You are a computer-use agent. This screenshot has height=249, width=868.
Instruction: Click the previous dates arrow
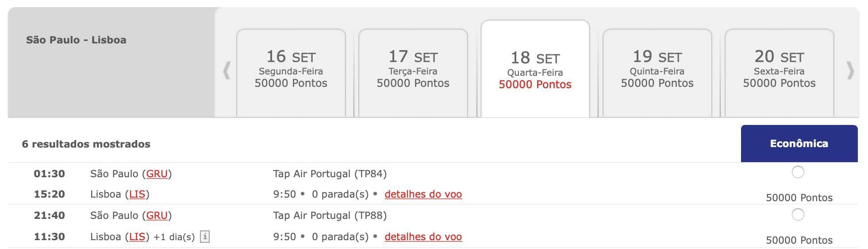pyautogui.click(x=227, y=71)
